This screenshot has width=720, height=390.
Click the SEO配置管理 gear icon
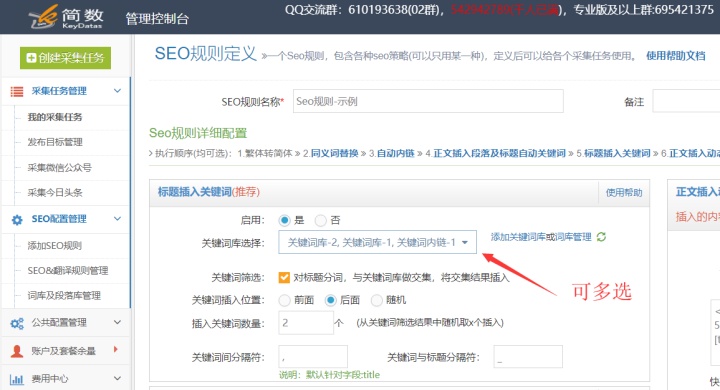pos(17,220)
